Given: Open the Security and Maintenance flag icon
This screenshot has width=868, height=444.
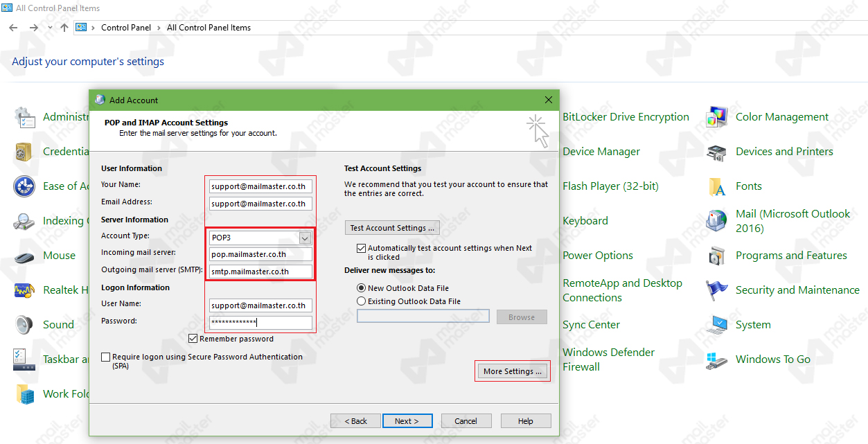Looking at the screenshot, I should tap(716, 290).
